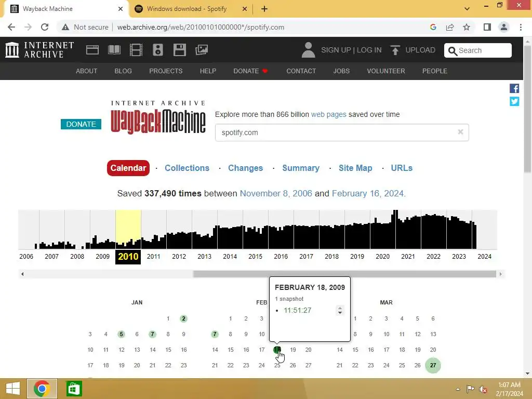Image resolution: width=532 pixels, height=399 pixels.
Task: Open the Chrome profile icon
Action: click(x=504, y=27)
